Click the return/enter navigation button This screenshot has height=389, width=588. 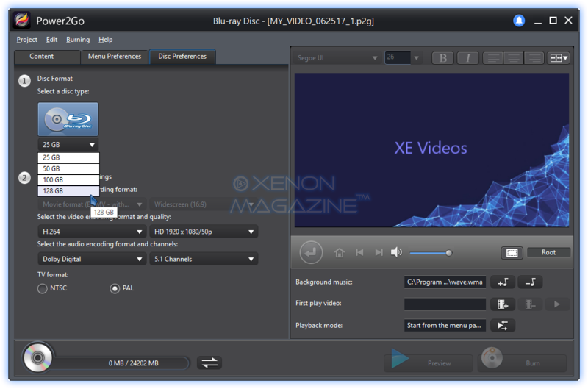(x=311, y=252)
